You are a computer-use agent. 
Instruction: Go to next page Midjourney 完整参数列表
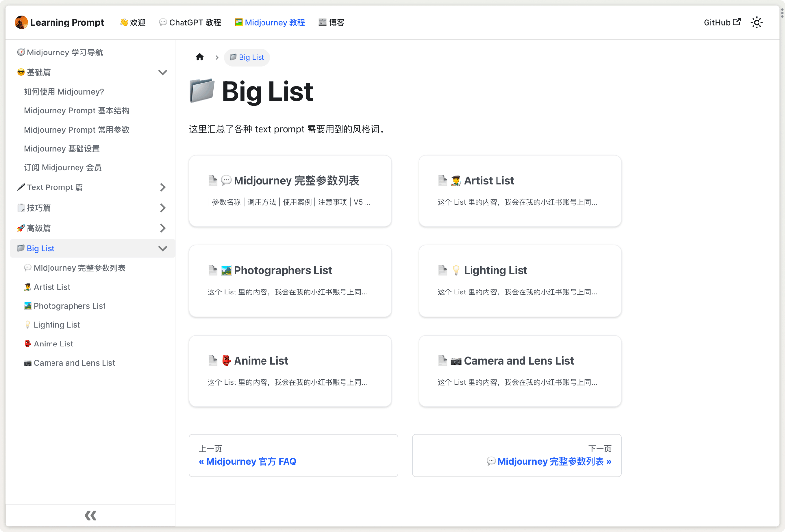point(517,455)
